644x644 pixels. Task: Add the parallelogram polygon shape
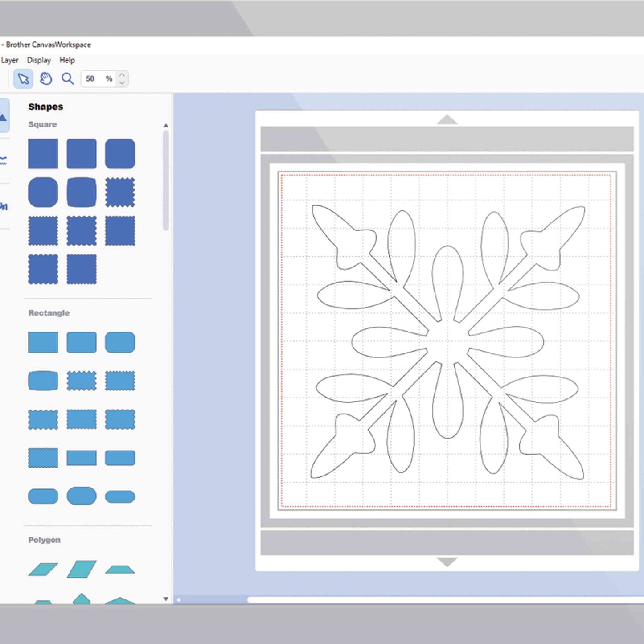tap(43, 570)
